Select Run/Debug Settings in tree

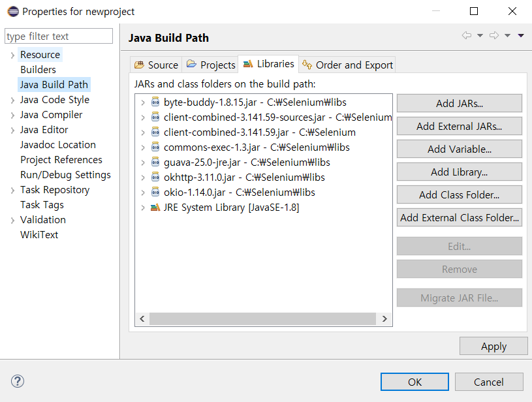[65, 175]
